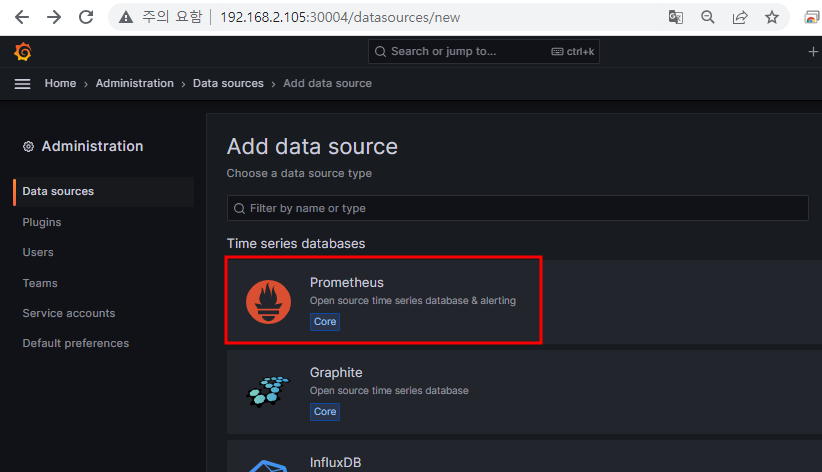
Task: Click Prometheus description text
Action: pyautogui.click(x=413, y=301)
